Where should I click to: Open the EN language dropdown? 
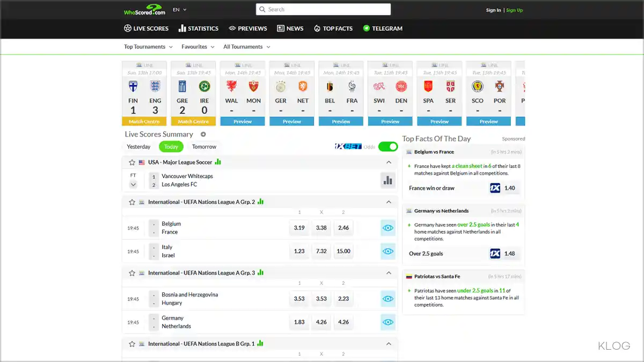(180, 10)
